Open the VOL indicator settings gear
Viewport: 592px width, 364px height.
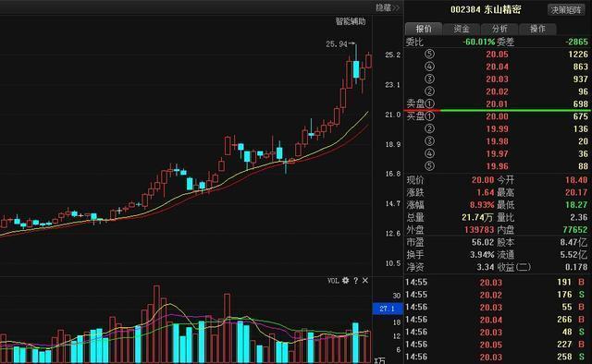[x=345, y=280]
